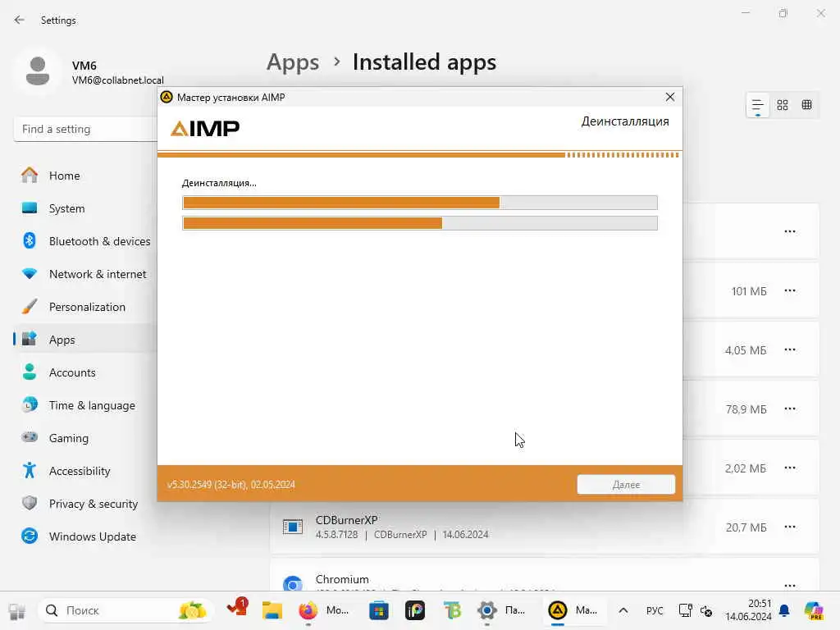Open Settings gear app in taskbar
Screen dimensions: 840x630
487,610
